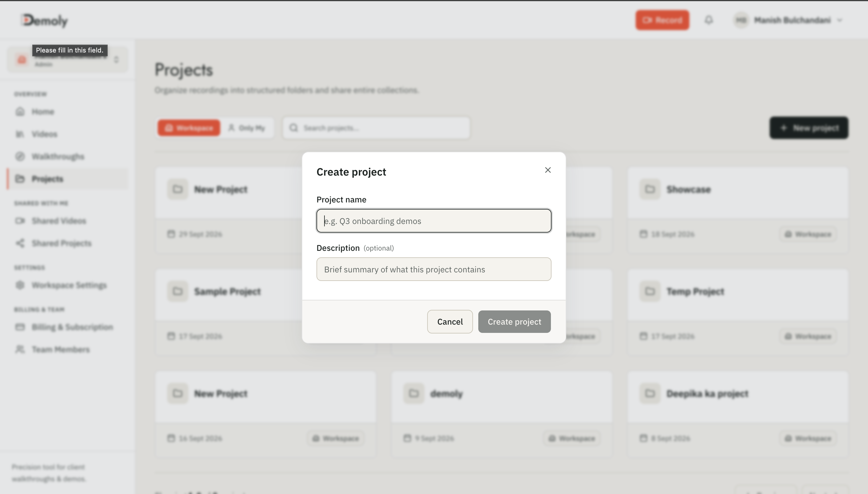This screenshot has height=494, width=868.
Task: Click the Workspace badge on Temp Project card
Action: [808, 337]
